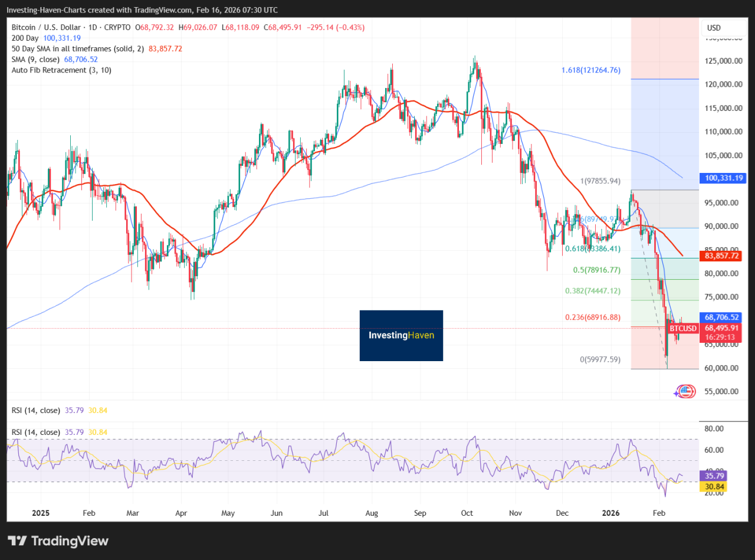The width and height of the screenshot is (755, 560).
Task: Toggle the Auto Fib Retracement legend entry
Action: [61, 70]
